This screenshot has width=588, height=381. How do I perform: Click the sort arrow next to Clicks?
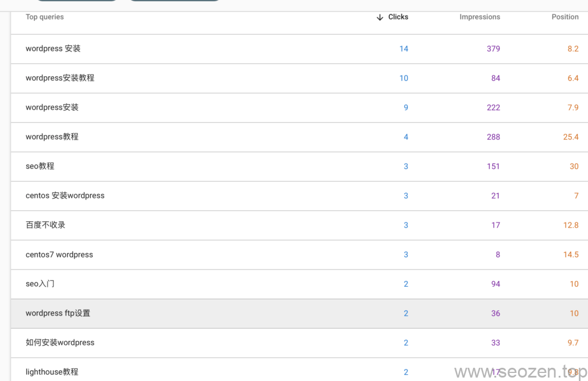(378, 17)
